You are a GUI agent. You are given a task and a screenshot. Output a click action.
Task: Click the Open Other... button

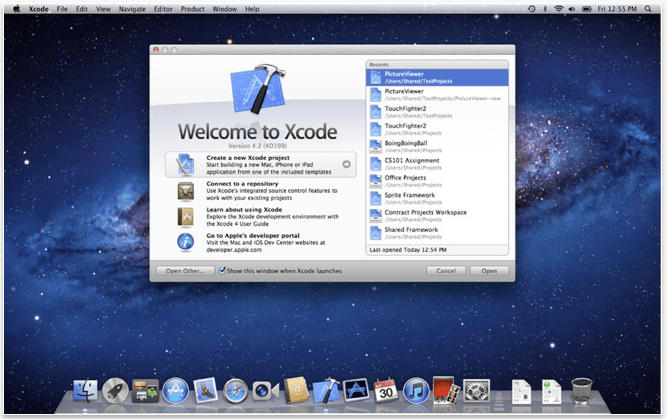185,271
